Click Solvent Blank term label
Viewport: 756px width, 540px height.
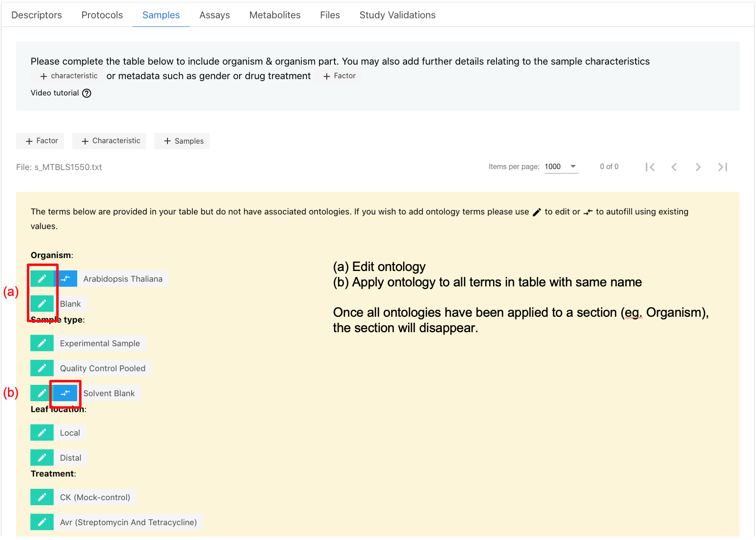click(109, 393)
